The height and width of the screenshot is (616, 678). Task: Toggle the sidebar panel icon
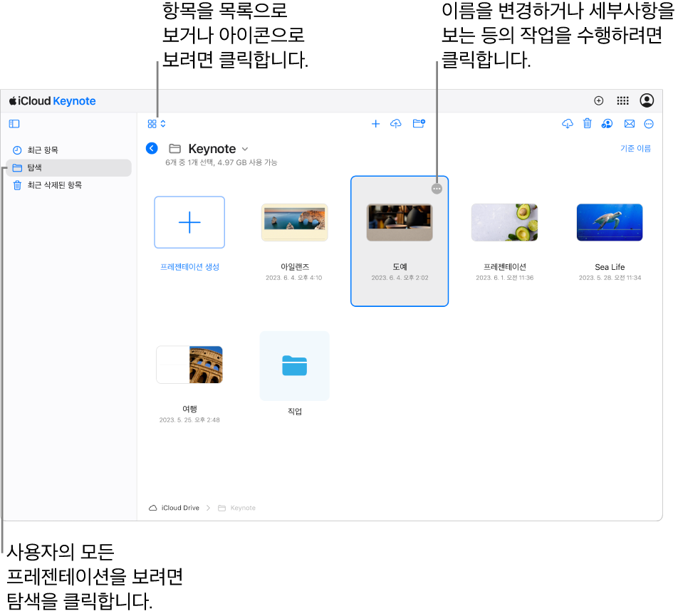(14, 124)
